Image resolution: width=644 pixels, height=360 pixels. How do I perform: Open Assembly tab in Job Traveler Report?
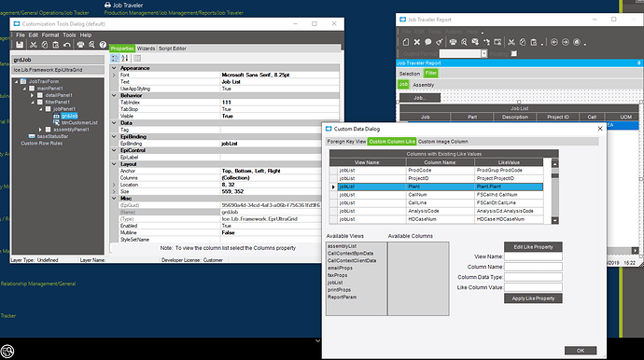(423, 85)
